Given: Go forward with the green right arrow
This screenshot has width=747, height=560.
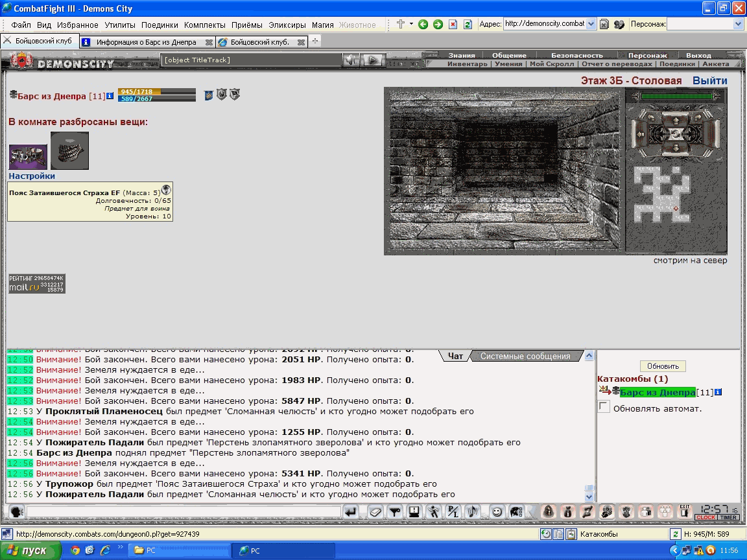Looking at the screenshot, I should (438, 24).
